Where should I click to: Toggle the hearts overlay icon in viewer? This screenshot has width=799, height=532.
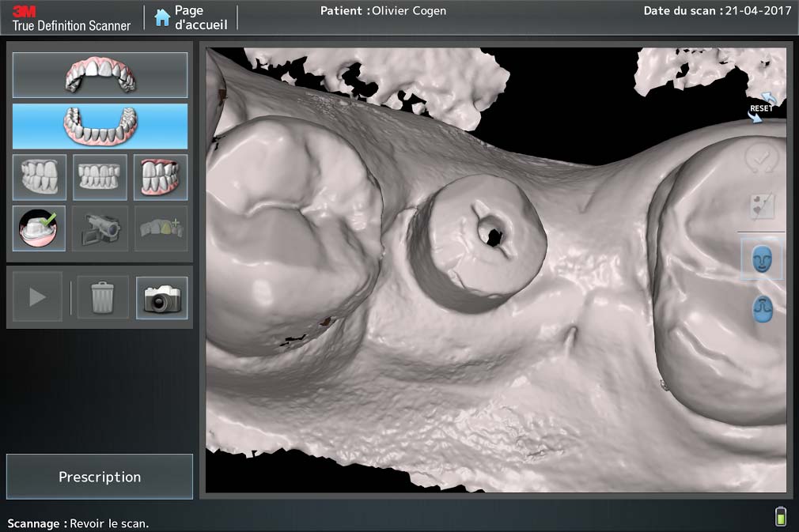[x=762, y=206]
